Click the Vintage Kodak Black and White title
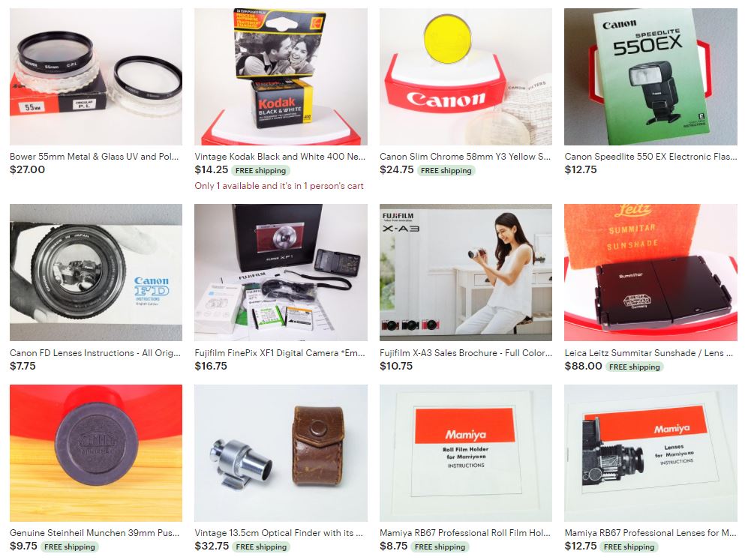 pyautogui.click(x=280, y=156)
